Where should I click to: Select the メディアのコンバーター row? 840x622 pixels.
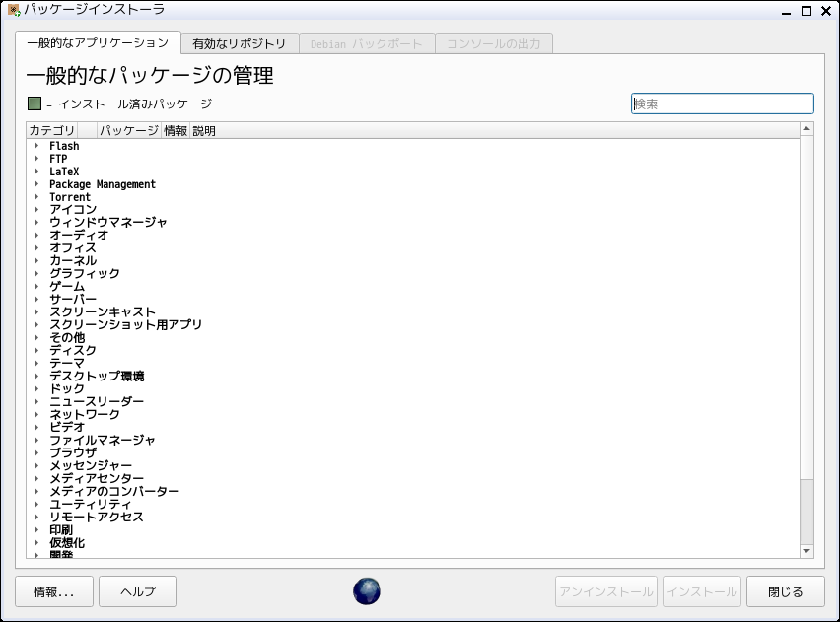pos(413,491)
